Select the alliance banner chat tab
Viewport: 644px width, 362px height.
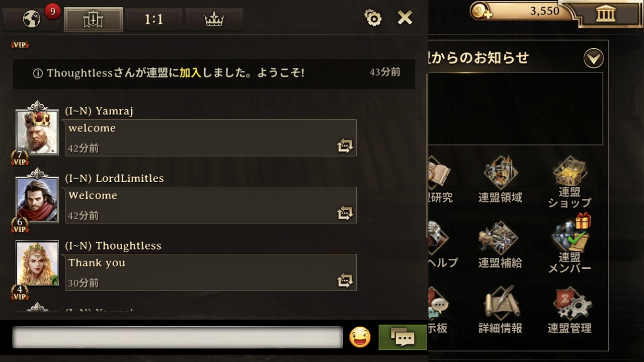pos(93,20)
